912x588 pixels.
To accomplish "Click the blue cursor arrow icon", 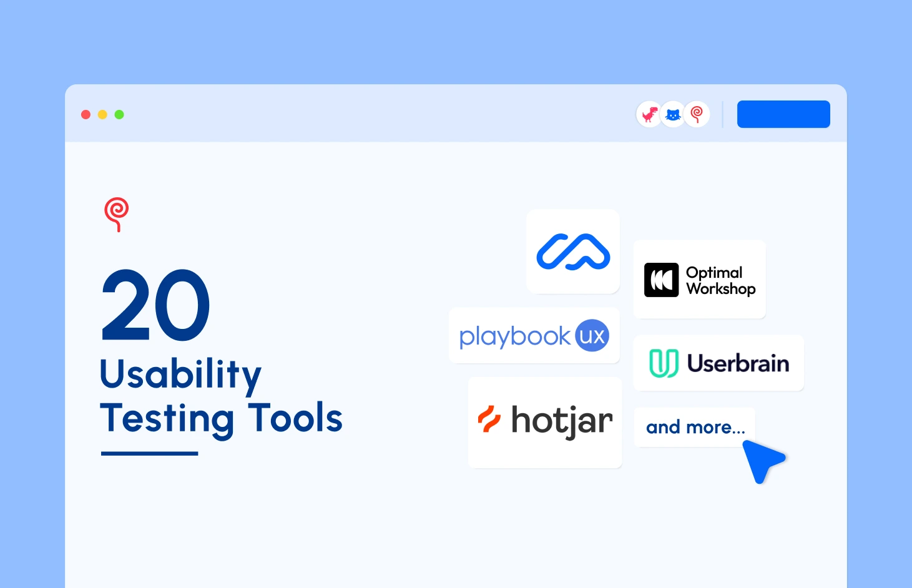I will point(763,461).
